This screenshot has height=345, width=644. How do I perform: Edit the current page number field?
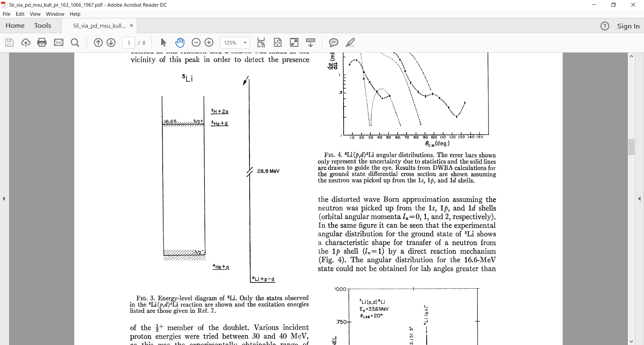coord(129,43)
